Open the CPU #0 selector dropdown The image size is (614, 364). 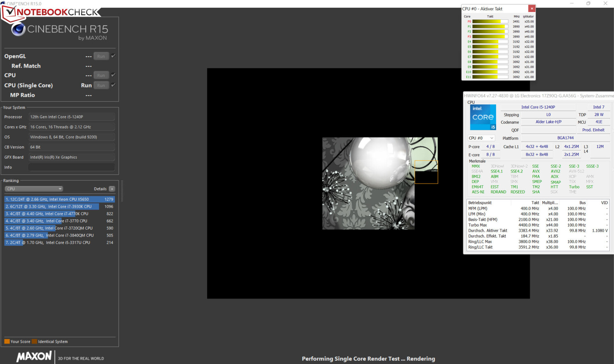click(481, 138)
